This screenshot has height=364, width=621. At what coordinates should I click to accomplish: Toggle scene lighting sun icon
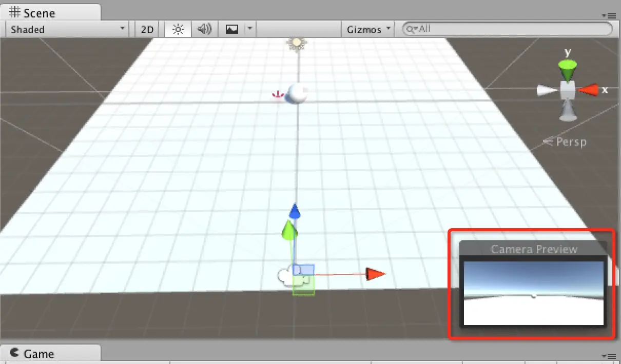point(178,29)
